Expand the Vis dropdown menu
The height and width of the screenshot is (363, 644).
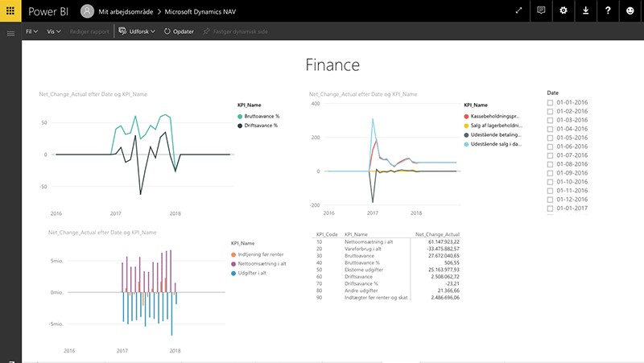click(x=54, y=31)
